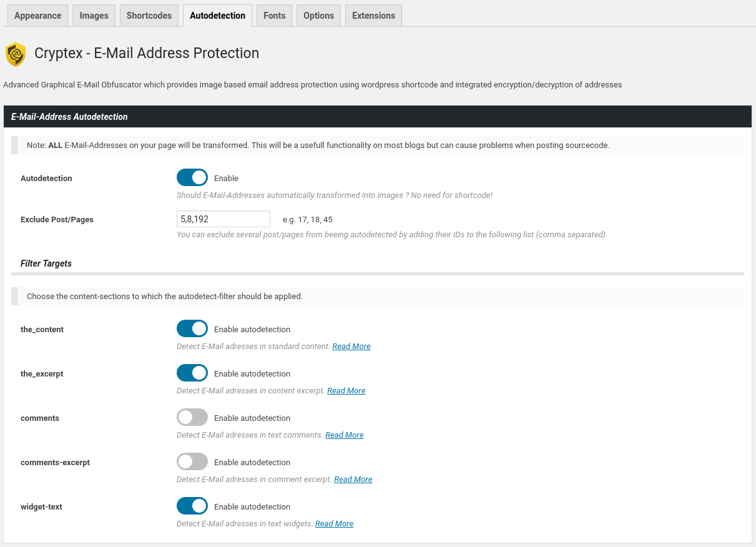The image size is (756, 547).
Task: Turn off widget-text autodetection switch
Action: (x=192, y=506)
